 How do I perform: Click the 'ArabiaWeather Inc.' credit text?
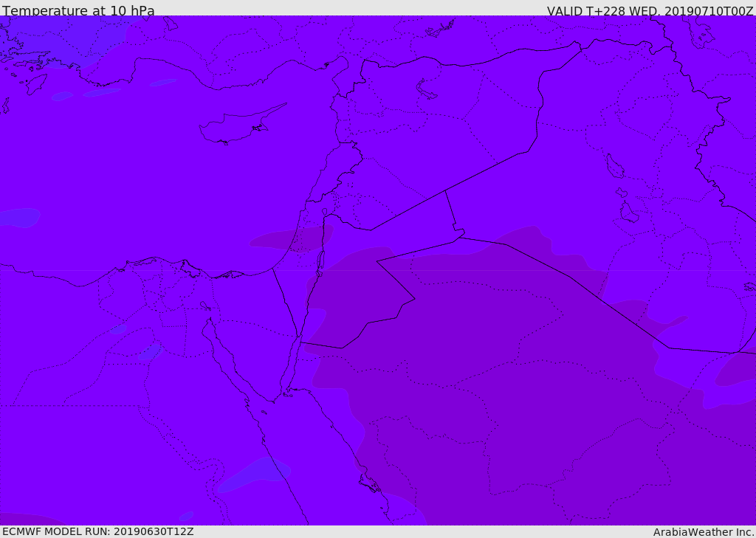point(703,532)
